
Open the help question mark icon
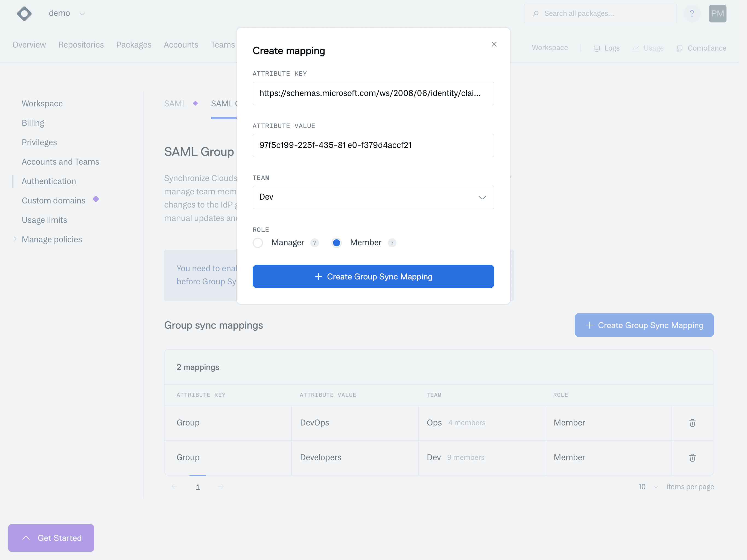click(691, 13)
